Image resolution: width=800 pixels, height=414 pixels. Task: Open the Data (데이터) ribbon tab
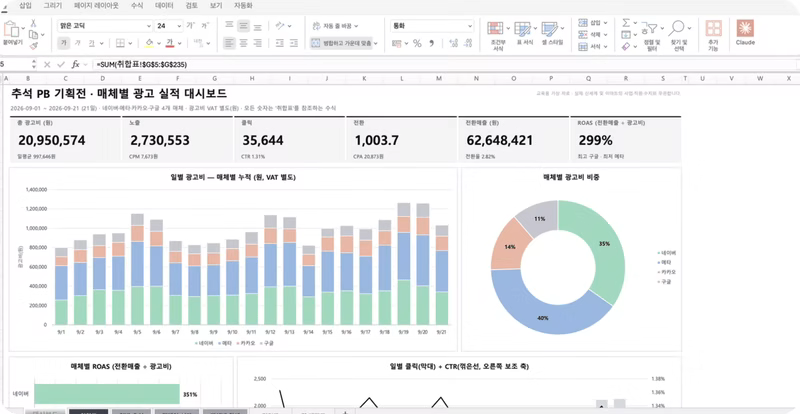coord(164,6)
